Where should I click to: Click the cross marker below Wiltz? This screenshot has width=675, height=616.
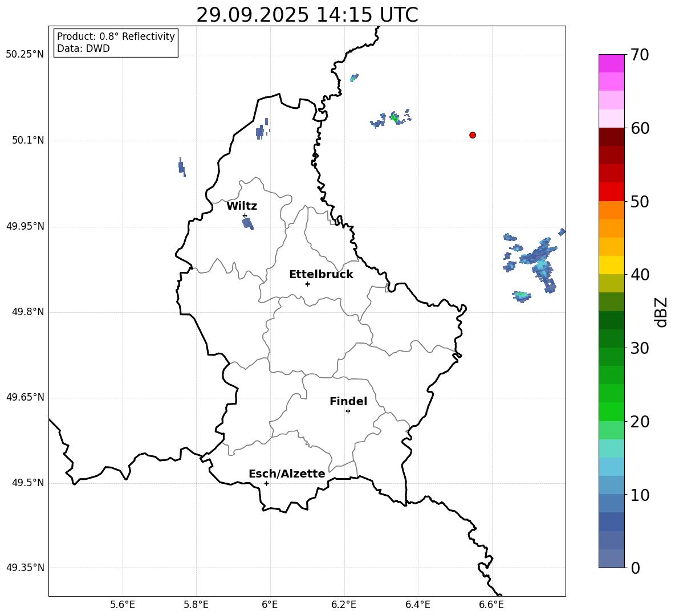[x=245, y=215]
